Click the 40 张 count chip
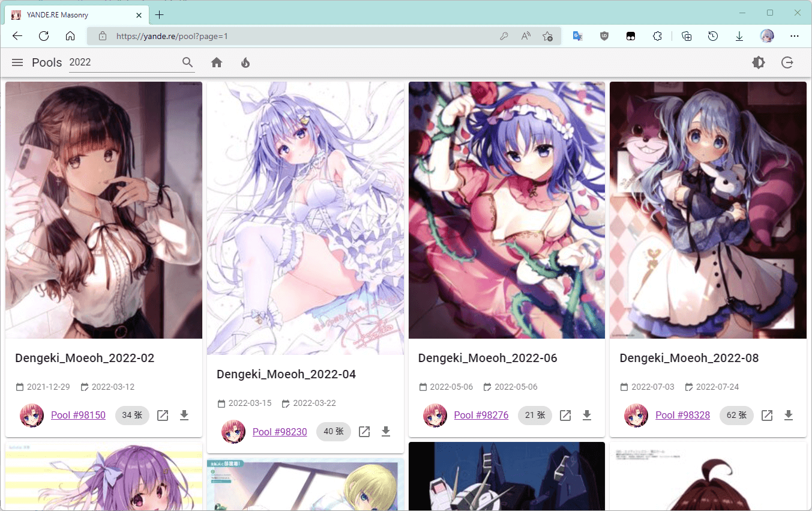 pos(334,431)
